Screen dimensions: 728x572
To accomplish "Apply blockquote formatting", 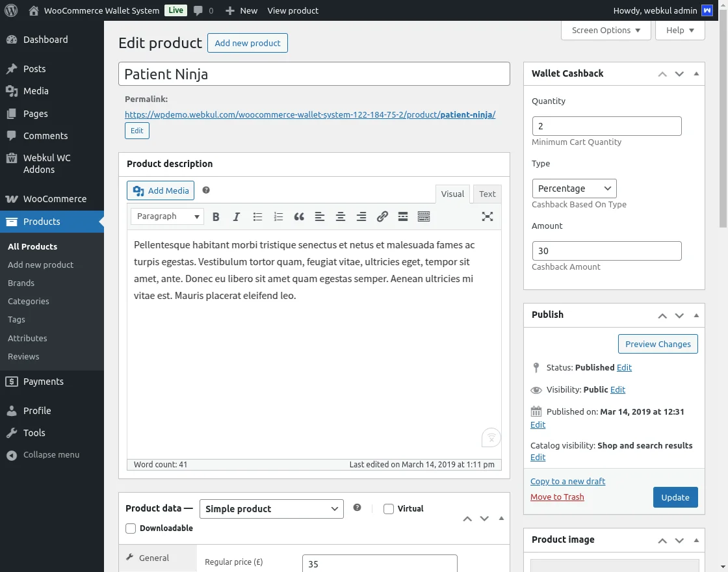I will [x=299, y=216].
